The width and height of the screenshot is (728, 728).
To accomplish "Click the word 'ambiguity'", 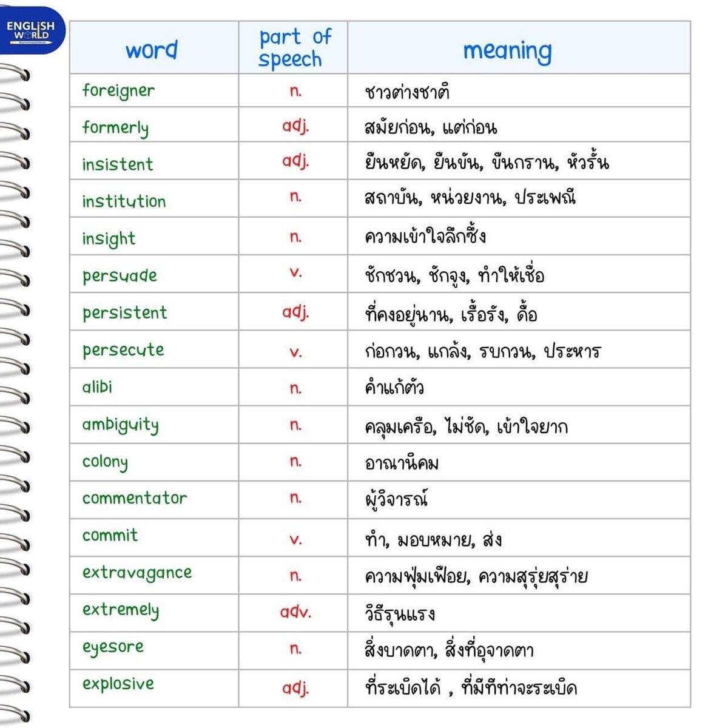I will pos(120,425).
